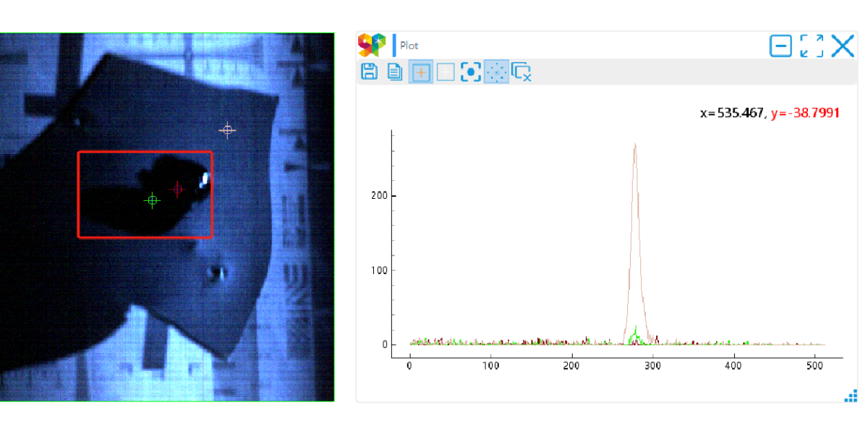Select the pale orange crosshair marker on image

pyautogui.click(x=227, y=130)
